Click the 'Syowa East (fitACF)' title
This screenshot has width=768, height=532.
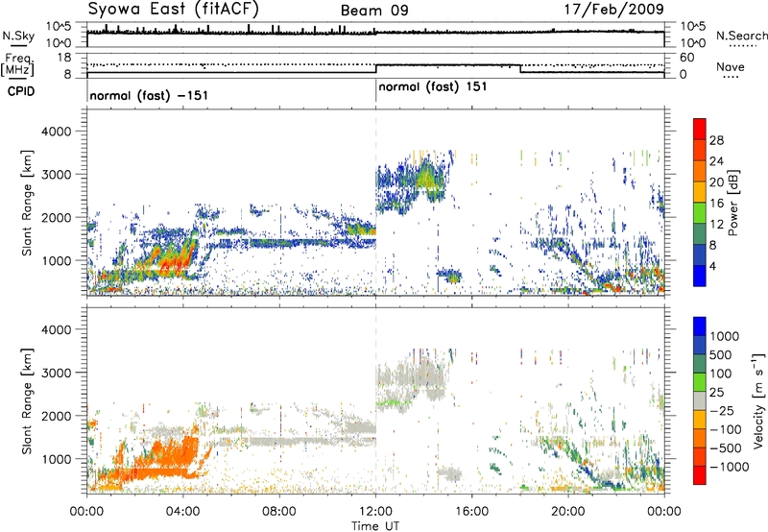174,10
